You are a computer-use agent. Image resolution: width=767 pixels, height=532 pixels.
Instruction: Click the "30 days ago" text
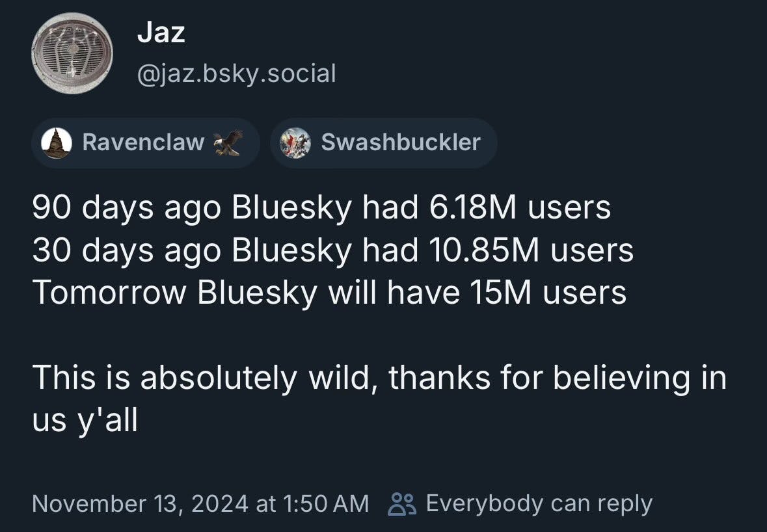126,251
